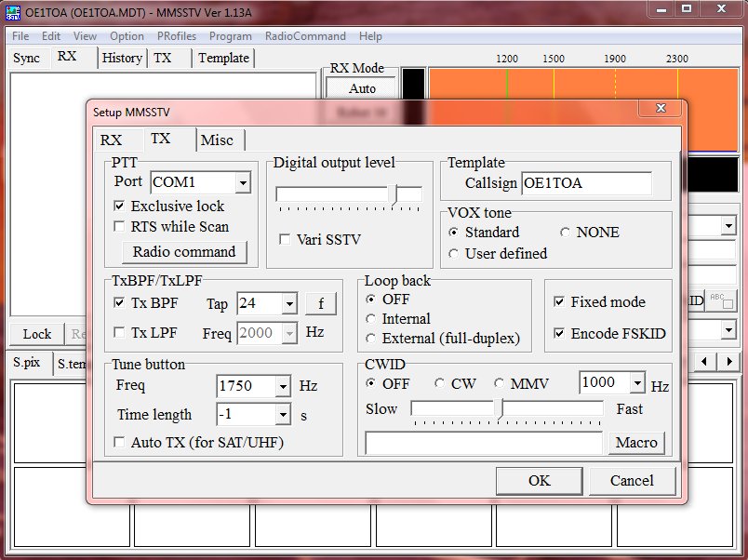Select the Internal loop back radio button

pos(372,319)
